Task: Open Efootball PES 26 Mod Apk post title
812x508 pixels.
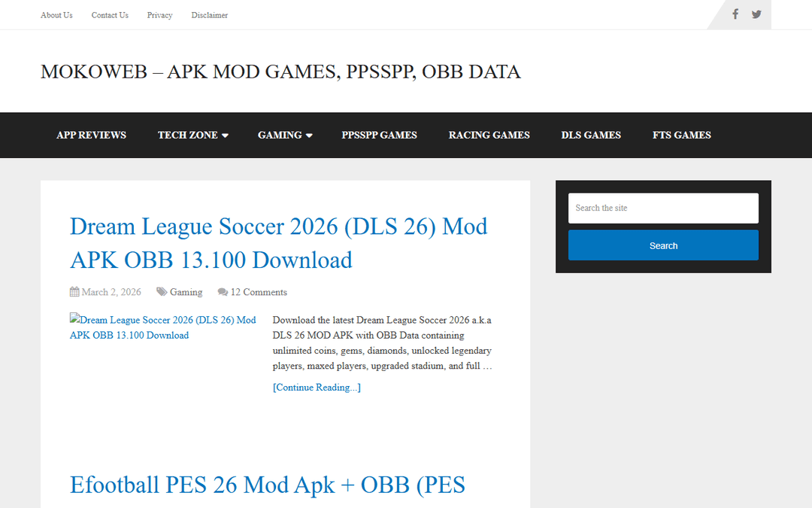Action: 267,485
